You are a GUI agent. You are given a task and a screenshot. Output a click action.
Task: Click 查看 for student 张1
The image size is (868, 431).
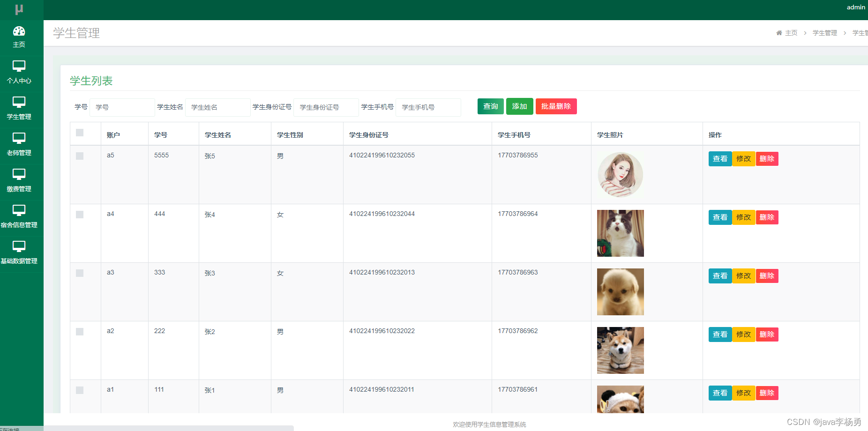pyautogui.click(x=720, y=393)
